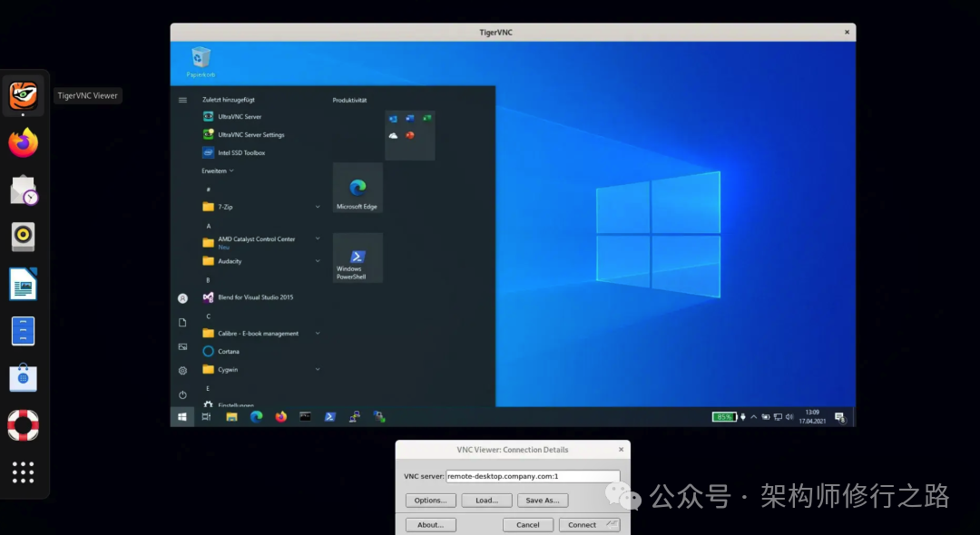
Task: Expand the Erweitern dropdown in the start menu
Action: click(x=216, y=170)
